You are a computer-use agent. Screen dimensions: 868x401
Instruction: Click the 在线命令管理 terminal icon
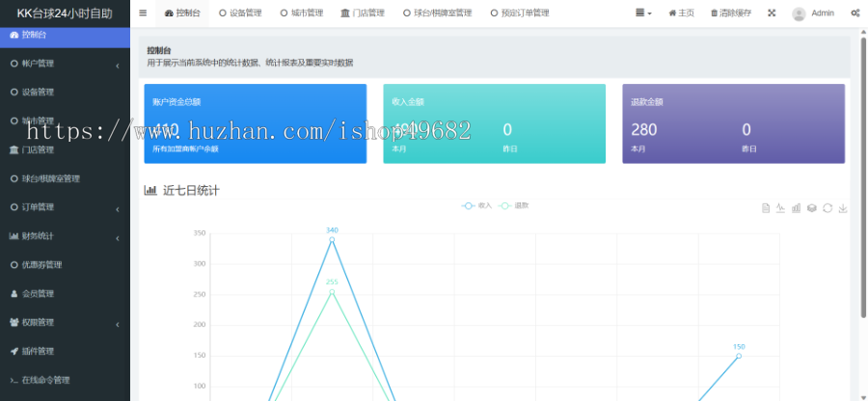(x=14, y=380)
